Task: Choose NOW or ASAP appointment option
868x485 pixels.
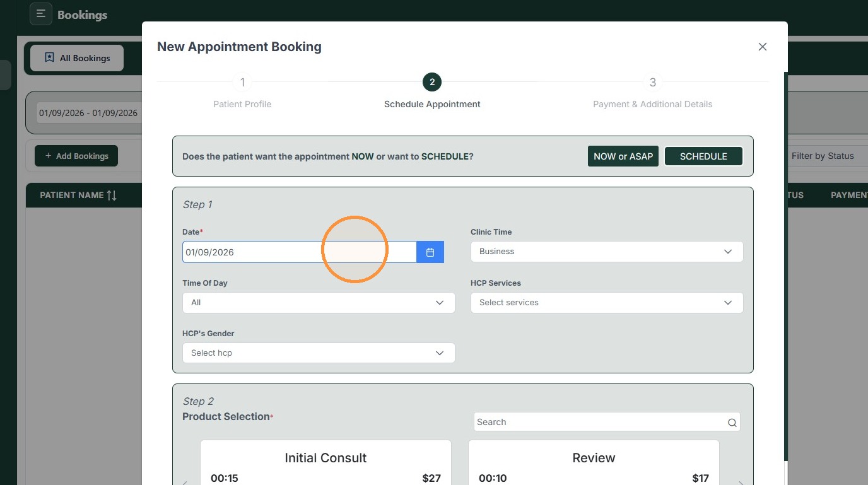Action: [623, 156]
